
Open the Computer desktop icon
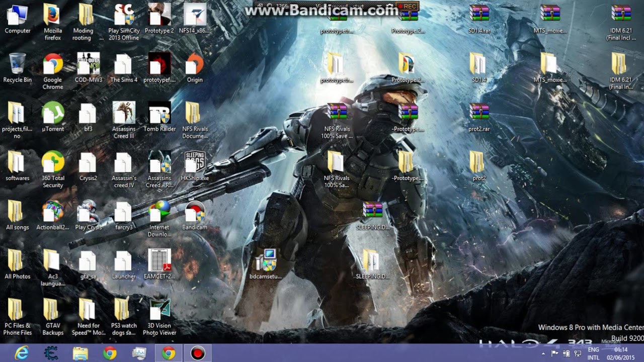click(18, 19)
